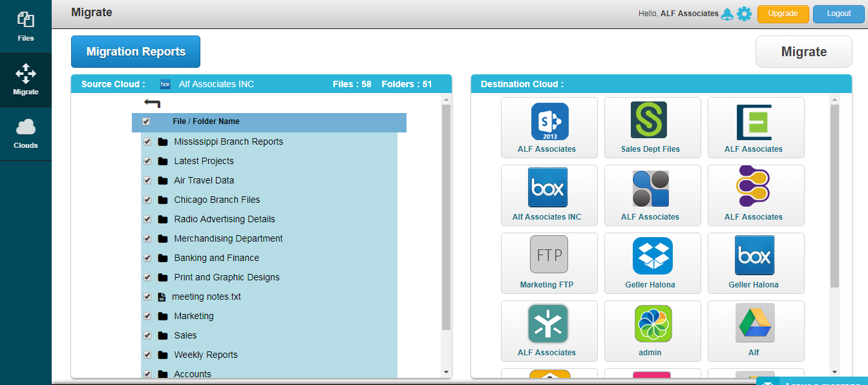Click the notification bell icon
This screenshot has height=385, width=868.
(x=727, y=14)
